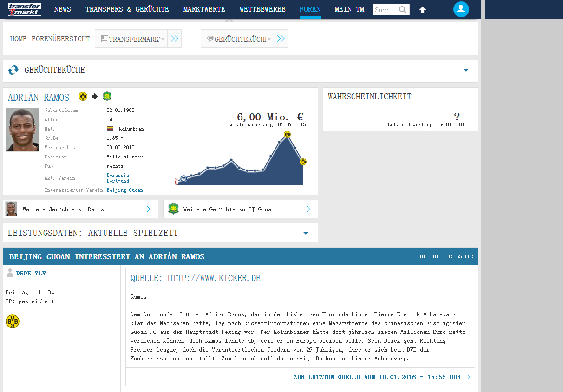Click the BVB crest at the chart's right end
This screenshot has height=392, width=563.
point(303,162)
